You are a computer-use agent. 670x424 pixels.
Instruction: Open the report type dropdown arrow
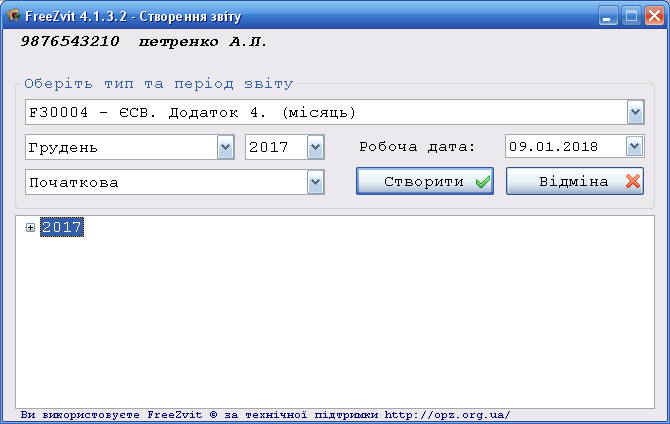(x=635, y=112)
